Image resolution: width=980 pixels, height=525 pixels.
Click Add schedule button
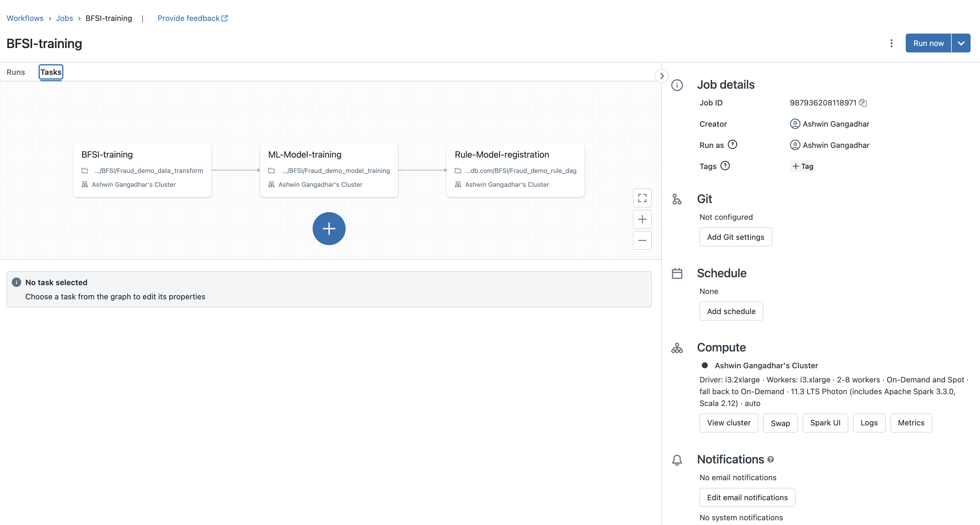tap(731, 311)
